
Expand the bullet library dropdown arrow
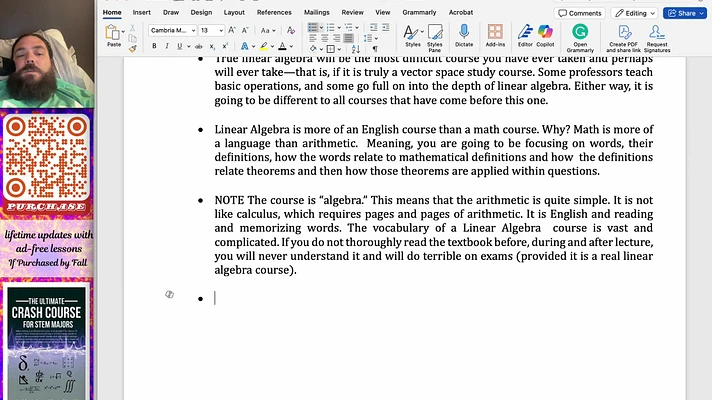coord(321,28)
